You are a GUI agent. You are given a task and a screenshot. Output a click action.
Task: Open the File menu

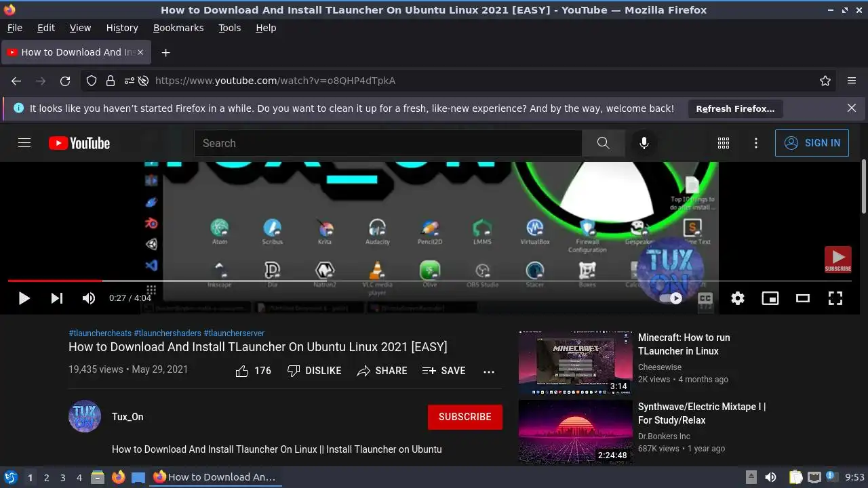pyautogui.click(x=14, y=28)
